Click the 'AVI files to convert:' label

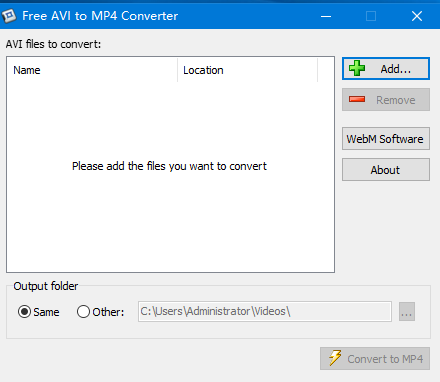53,44
